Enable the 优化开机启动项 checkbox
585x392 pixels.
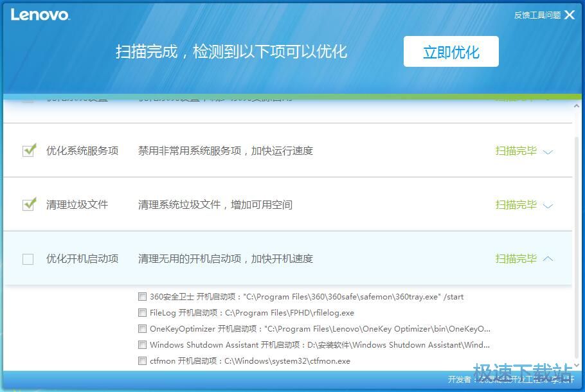28,259
